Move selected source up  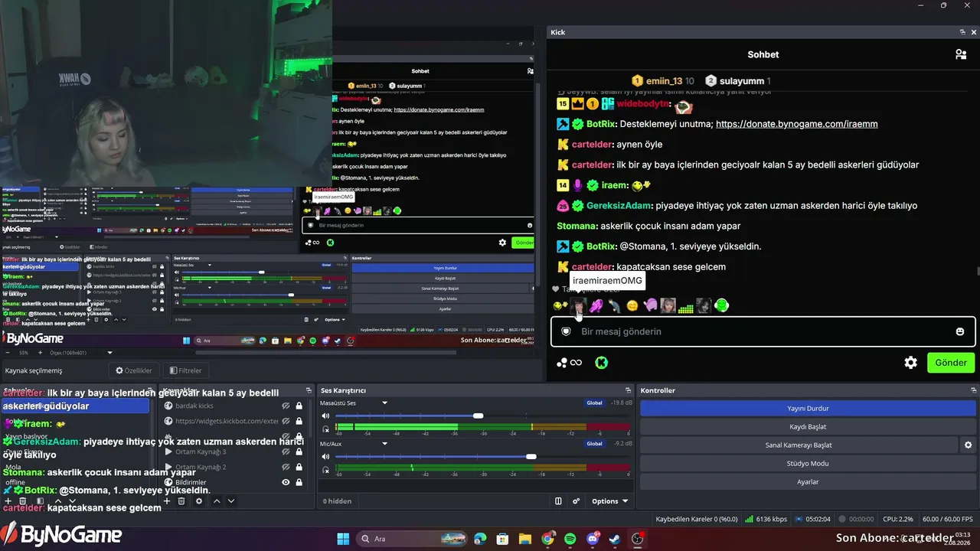[217, 500]
